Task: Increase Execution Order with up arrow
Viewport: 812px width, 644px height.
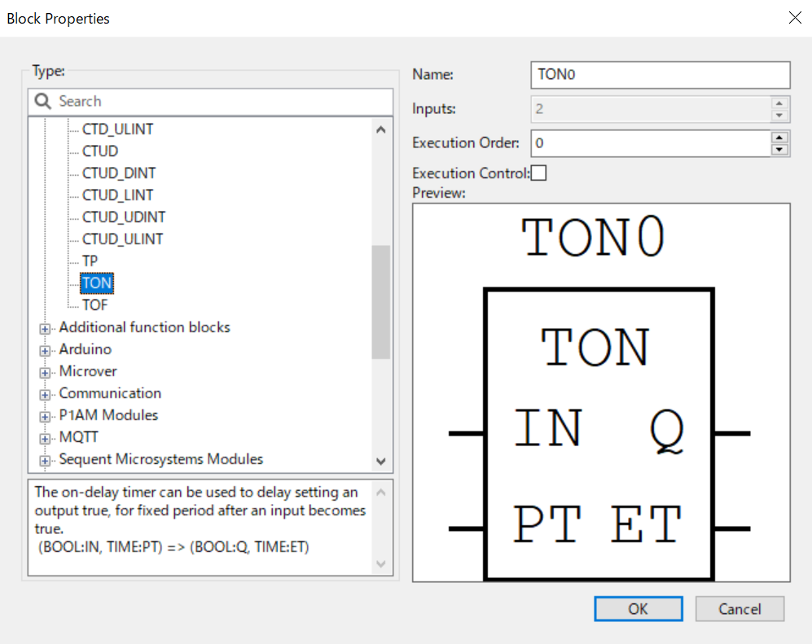Action: point(780,137)
